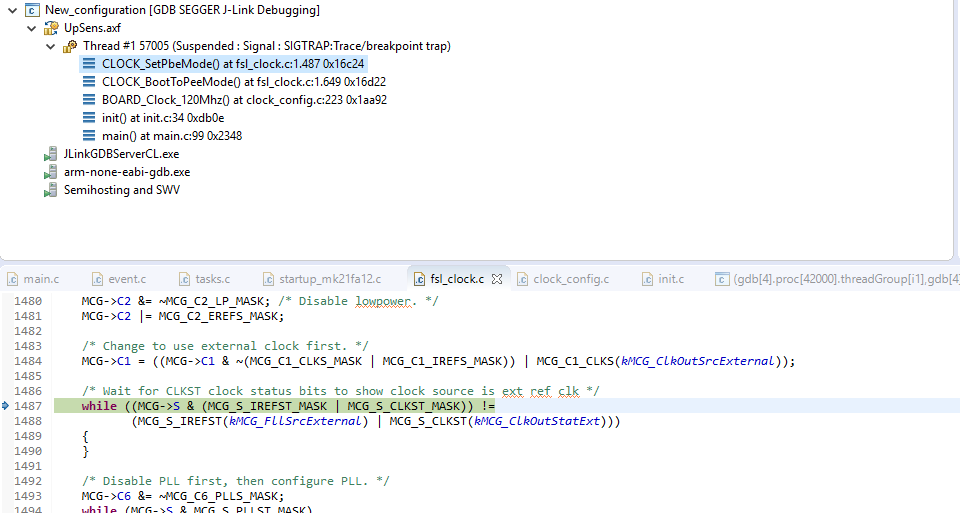Image resolution: width=960 pixels, height=513 pixels.
Task: Click the stack frame icon for main()
Action: 89,136
